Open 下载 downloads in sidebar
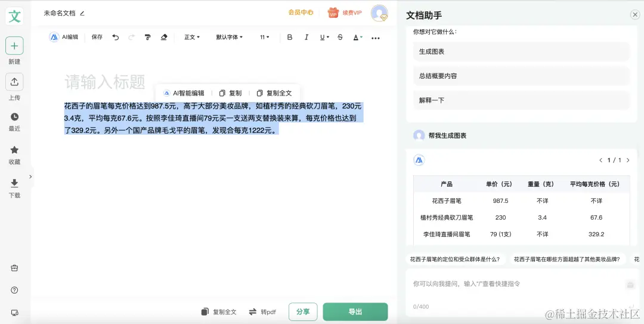Image resolution: width=644 pixels, height=324 pixels. pos(14,189)
